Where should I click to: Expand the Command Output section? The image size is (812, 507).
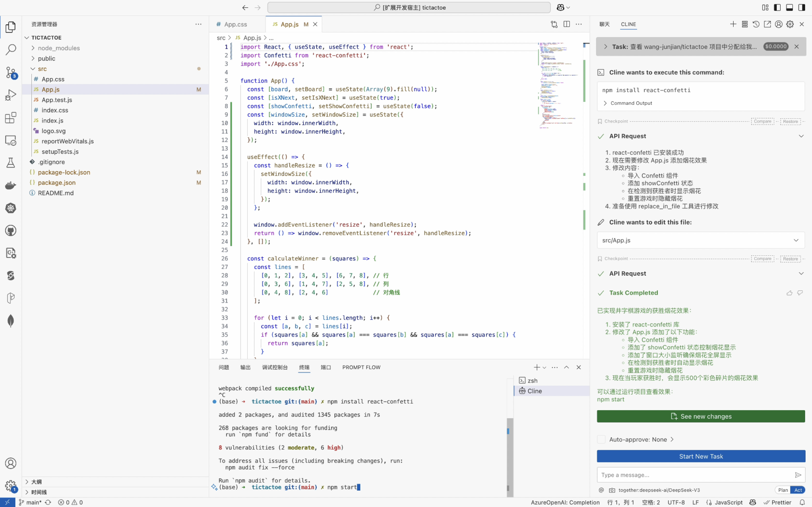pyautogui.click(x=631, y=103)
